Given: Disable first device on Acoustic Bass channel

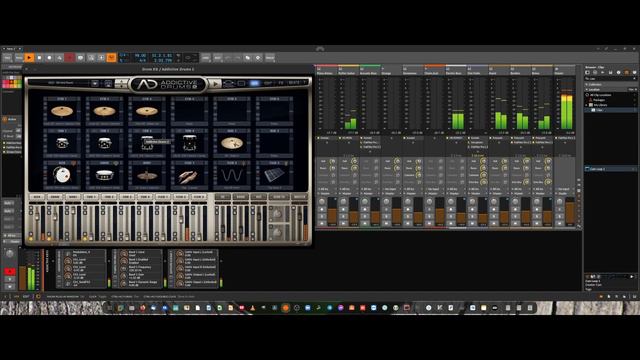Looking at the screenshot, I should tap(361, 138).
